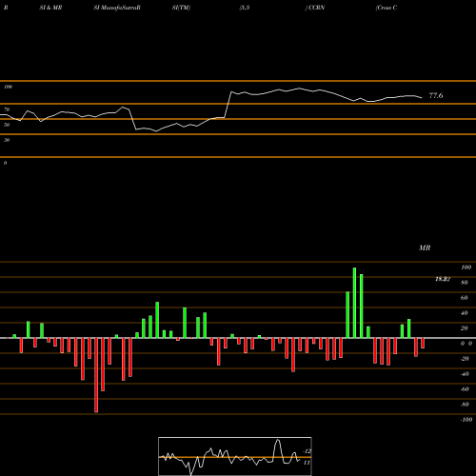Viewport: 476px width, 476px height.
Task: Click the MR axis label -20
Action: click(465, 359)
